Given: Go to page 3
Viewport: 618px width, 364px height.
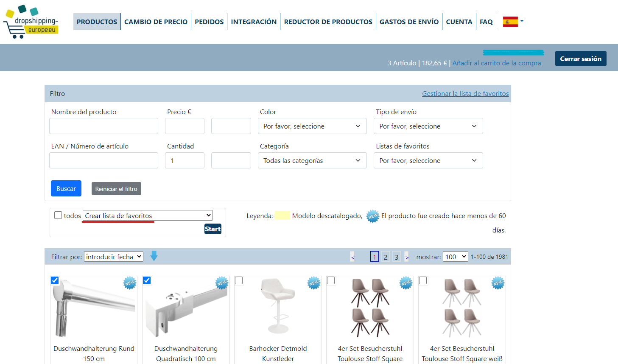Looking at the screenshot, I should coord(397,257).
